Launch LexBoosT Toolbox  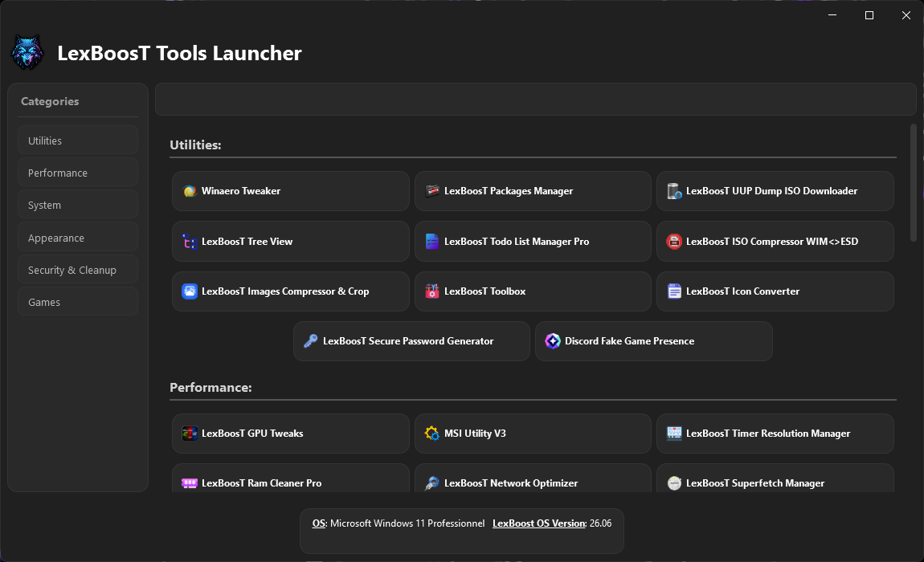[x=533, y=291]
